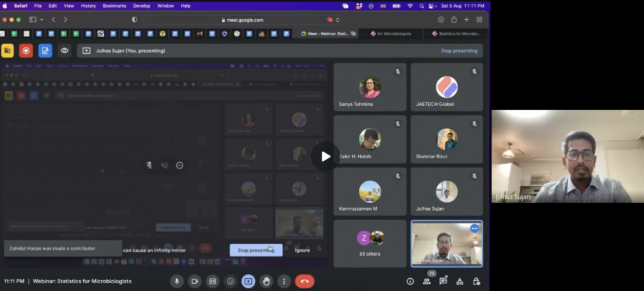
Task: Click the '65 others' participant tile
Action: [370, 244]
